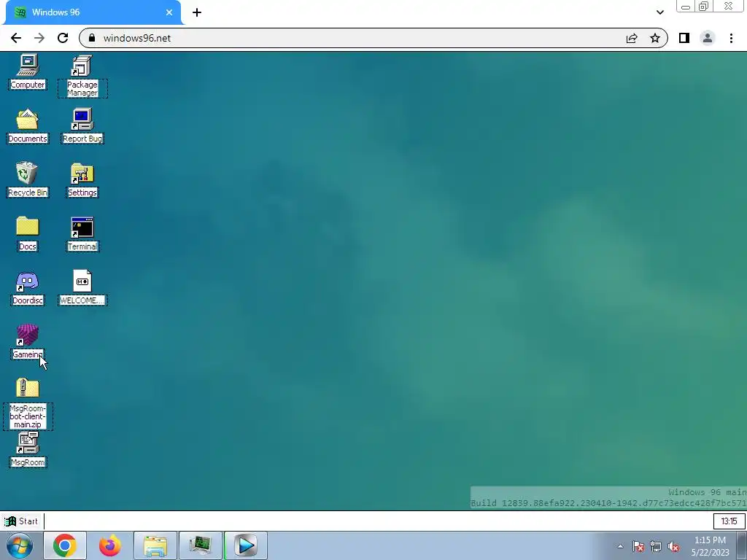Launch the Report Bug shortcut
This screenshot has height=560, width=747.
(82, 125)
